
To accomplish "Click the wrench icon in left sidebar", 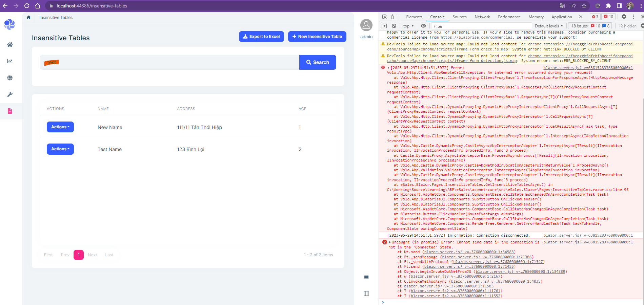I will click(10, 94).
